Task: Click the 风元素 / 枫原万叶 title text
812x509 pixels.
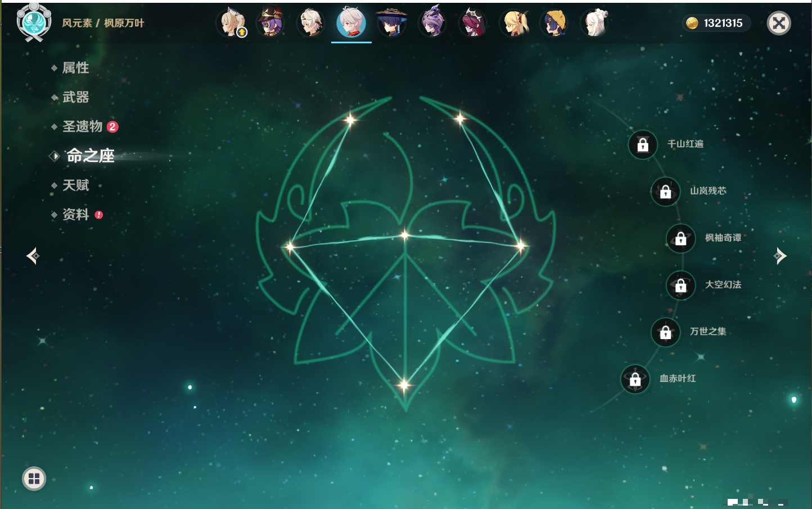Action: 103,23
